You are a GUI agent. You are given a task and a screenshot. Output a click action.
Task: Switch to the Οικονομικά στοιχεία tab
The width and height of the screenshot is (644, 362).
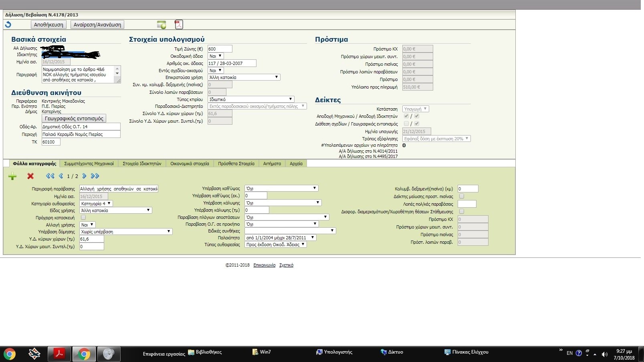(190, 164)
